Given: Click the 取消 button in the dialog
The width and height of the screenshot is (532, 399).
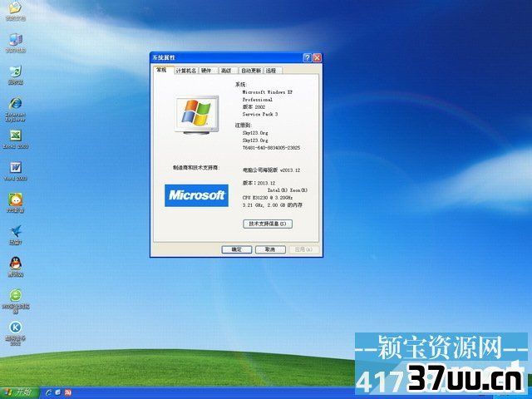Looking at the screenshot, I should (270, 249).
